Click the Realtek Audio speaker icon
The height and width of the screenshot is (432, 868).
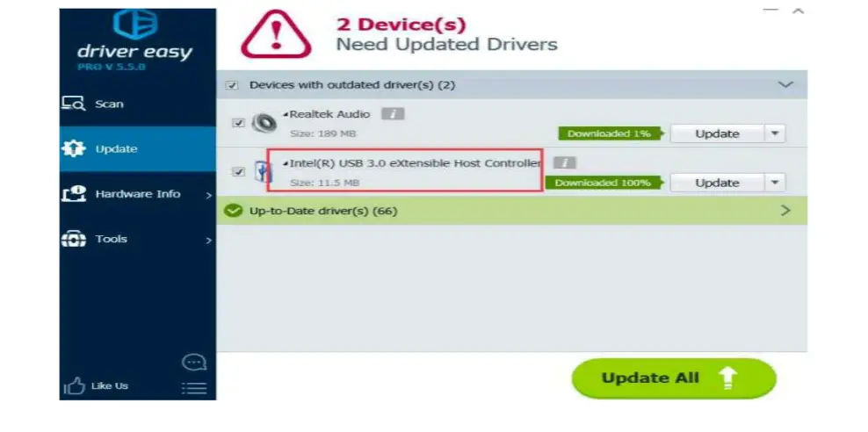tap(264, 123)
